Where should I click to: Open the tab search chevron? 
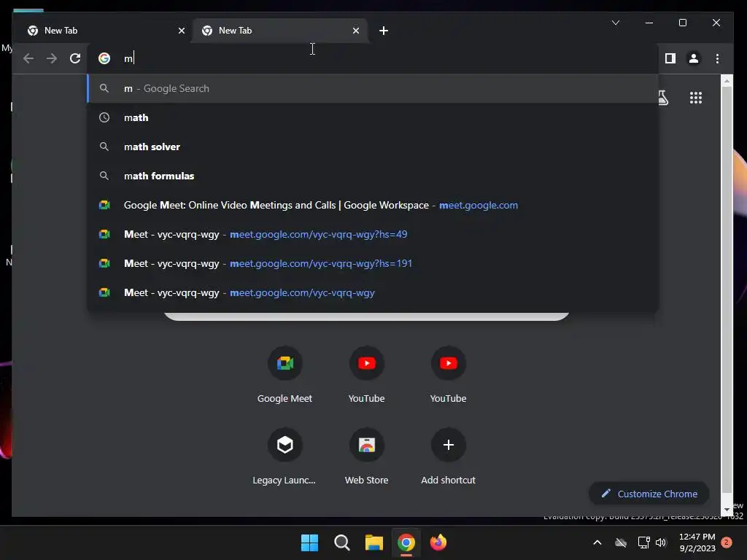pos(616,23)
